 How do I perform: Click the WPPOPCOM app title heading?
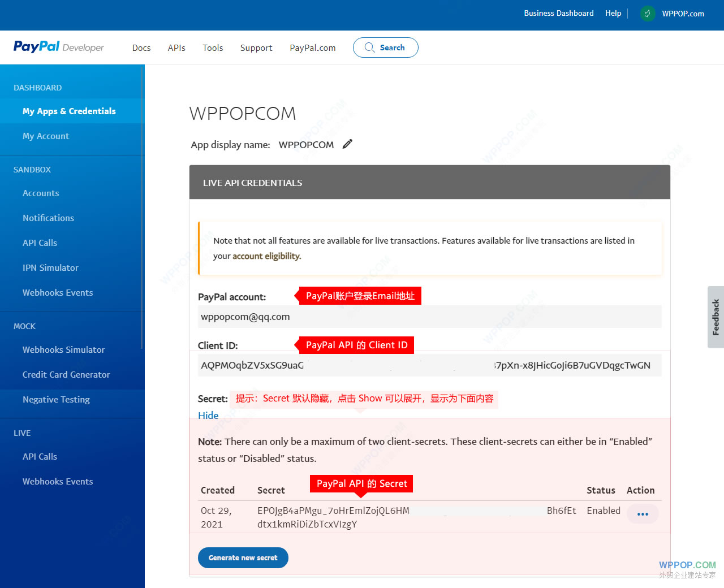point(243,113)
